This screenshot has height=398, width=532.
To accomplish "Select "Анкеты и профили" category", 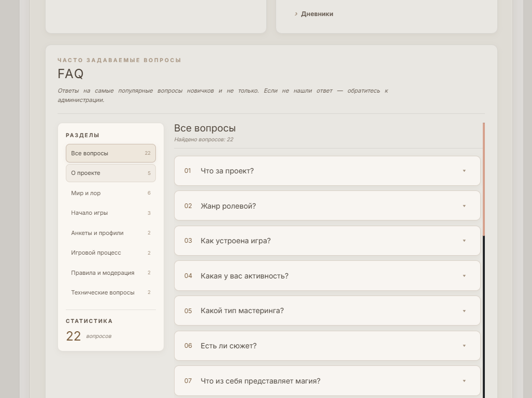I will pos(111,233).
